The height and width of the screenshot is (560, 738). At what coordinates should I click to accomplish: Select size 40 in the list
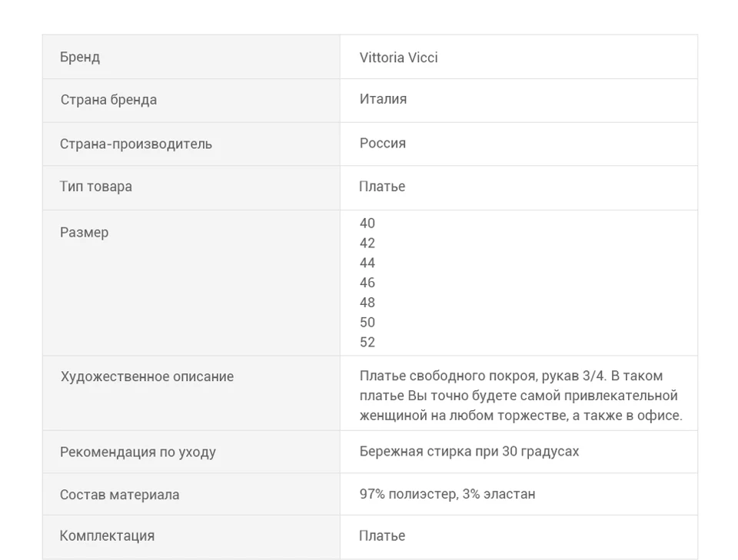point(367,223)
